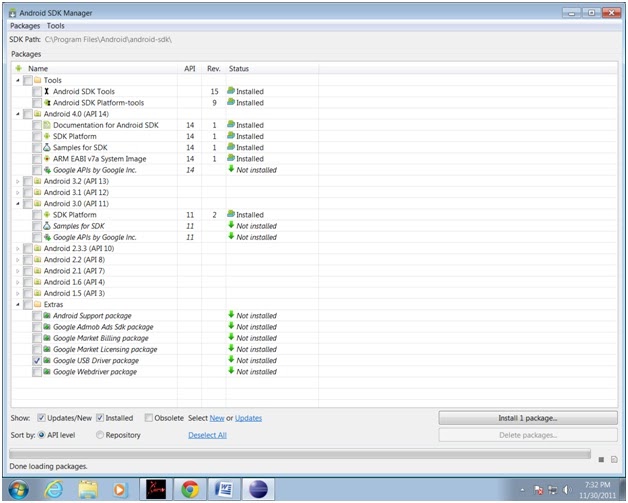Show hidden tray icons arrow
628x503 pixels.
click(522, 490)
